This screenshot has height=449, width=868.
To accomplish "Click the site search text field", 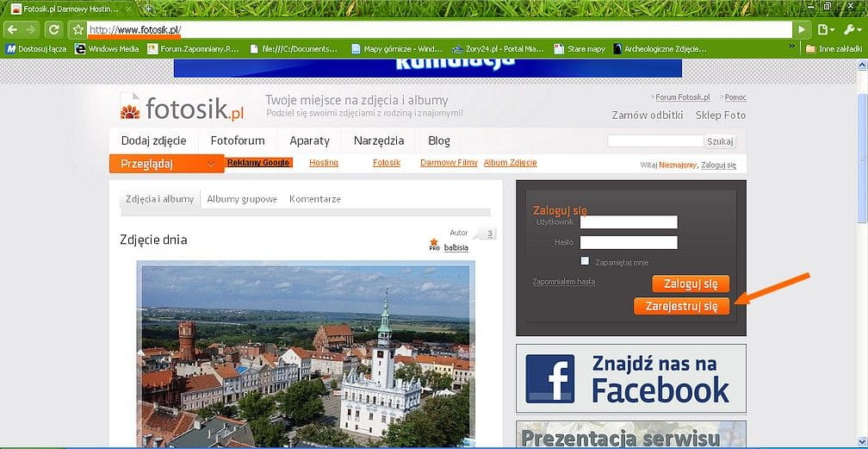I will 655,140.
